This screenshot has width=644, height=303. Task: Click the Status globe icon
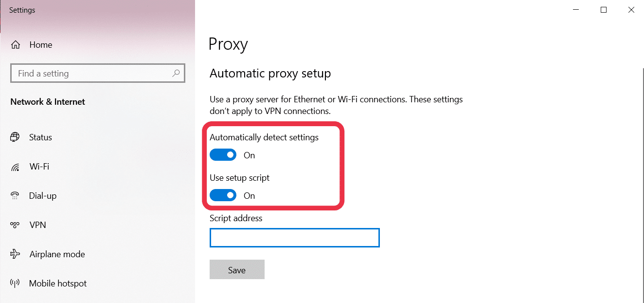point(15,137)
